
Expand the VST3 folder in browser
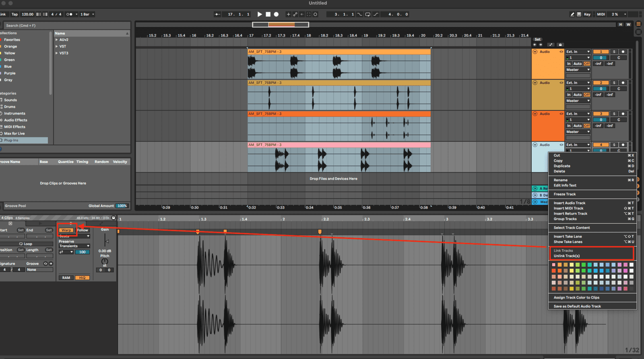coord(57,53)
